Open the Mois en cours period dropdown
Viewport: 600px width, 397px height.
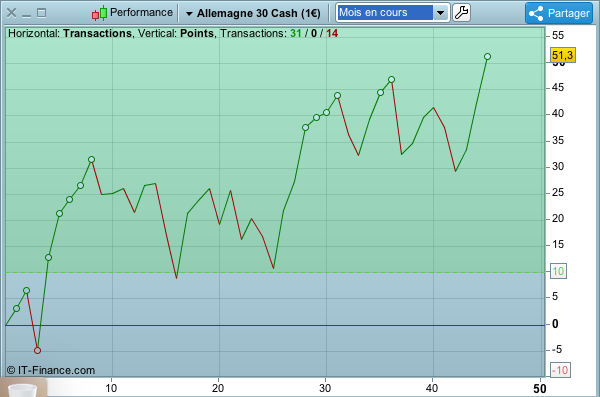441,13
